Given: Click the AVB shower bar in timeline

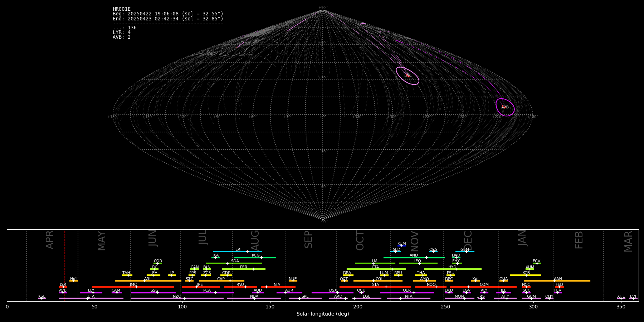Looking at the screenshot, I should click(63, 293).
